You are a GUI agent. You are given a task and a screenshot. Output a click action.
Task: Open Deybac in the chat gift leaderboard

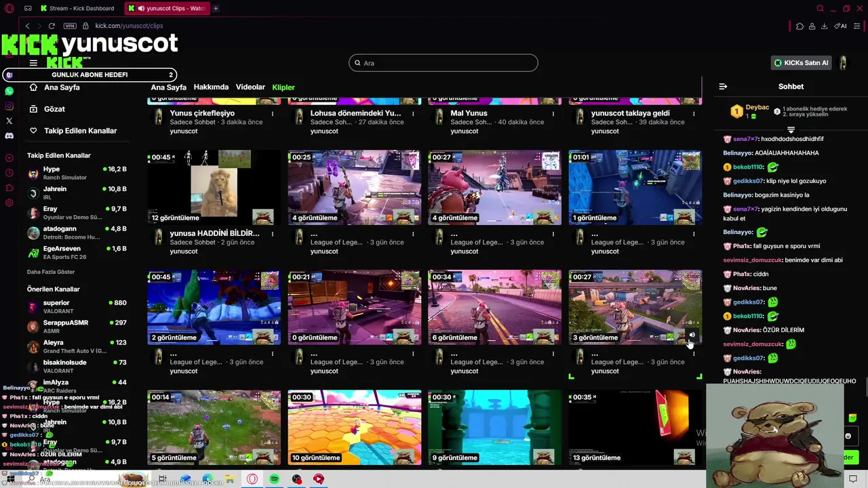(757, 108)
